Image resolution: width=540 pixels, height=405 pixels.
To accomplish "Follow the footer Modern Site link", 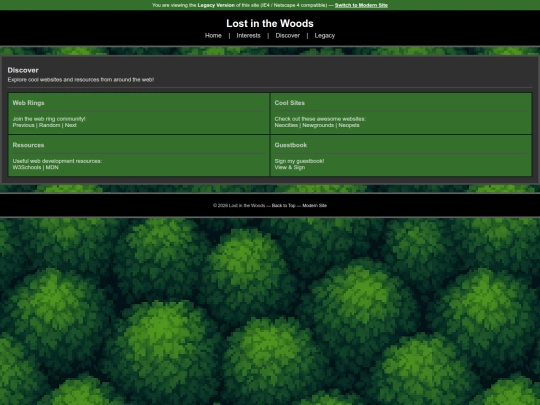I will tap(314, 206).
